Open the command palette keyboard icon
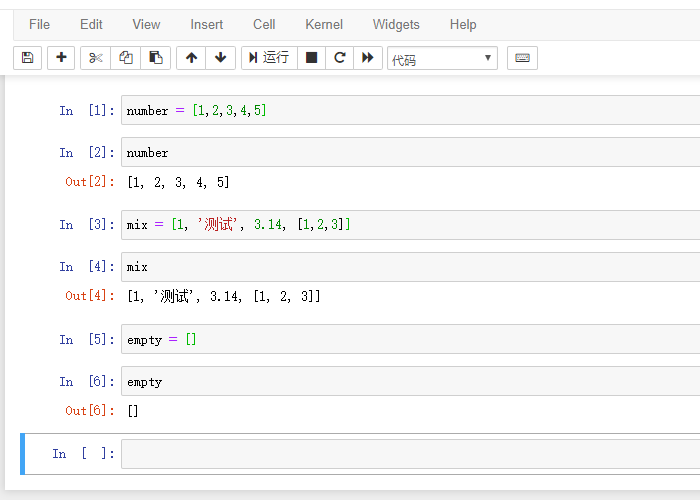This screenshot has width=700, height=500. click(522, 58)
